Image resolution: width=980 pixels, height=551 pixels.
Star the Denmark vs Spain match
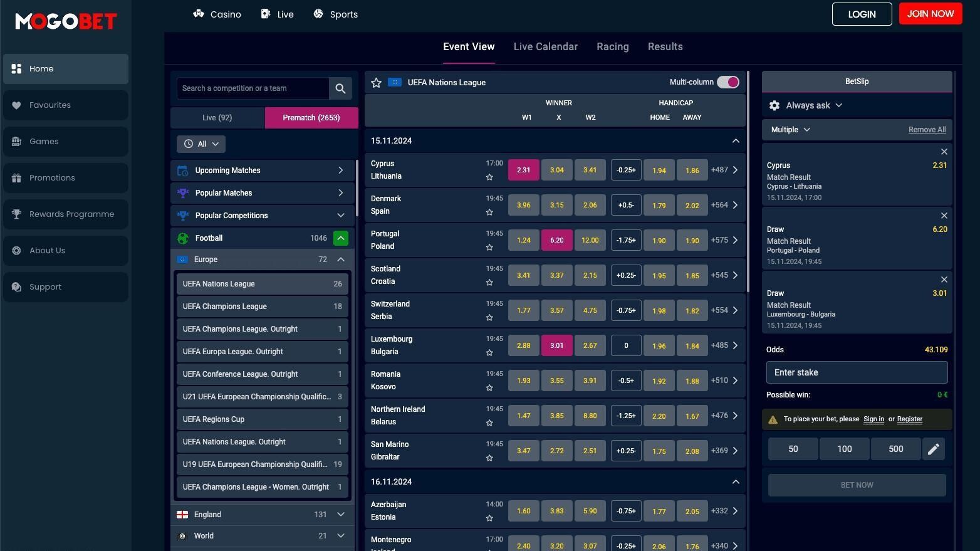[x=489, y=213]
